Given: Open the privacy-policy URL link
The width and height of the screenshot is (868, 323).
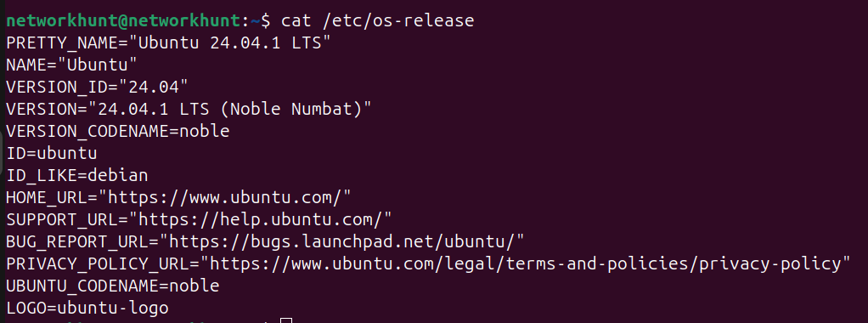Looking at the screenshot, I should point(525,264).
